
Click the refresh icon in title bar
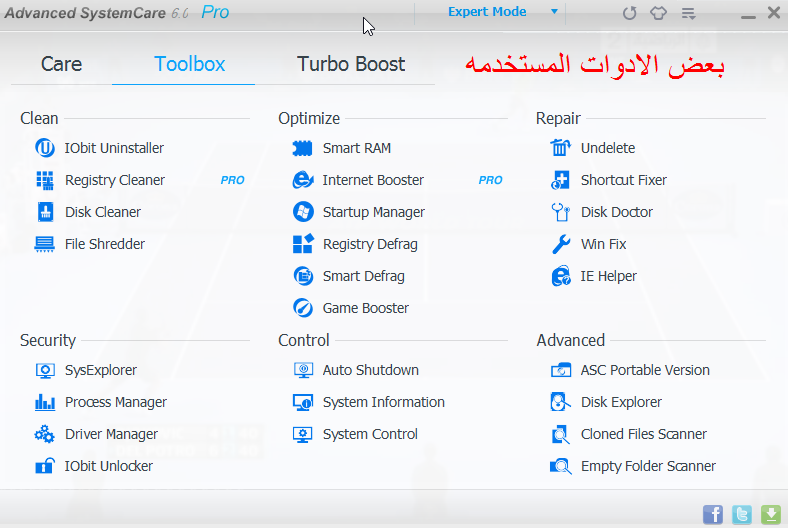pyautogui.click(x=629, y=13)
